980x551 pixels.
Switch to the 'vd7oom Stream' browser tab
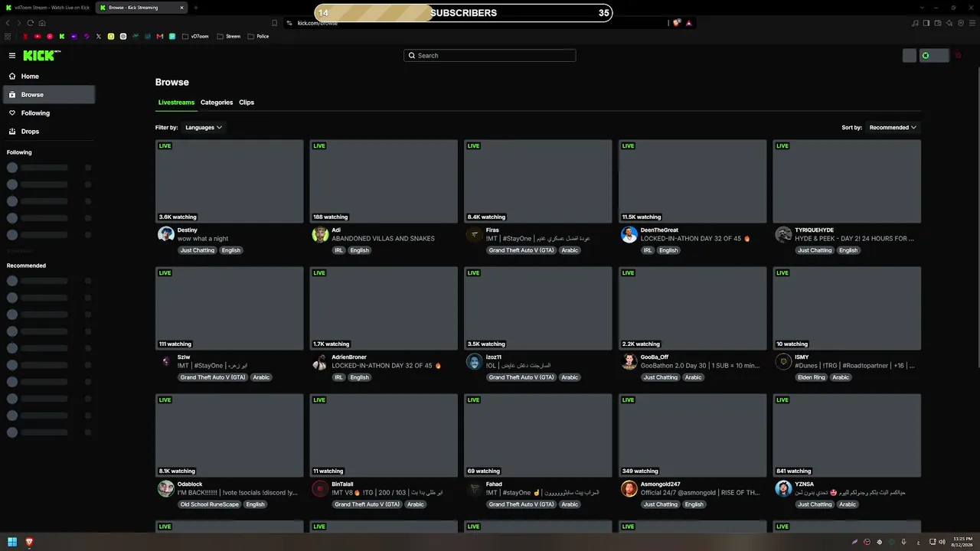click(47, 8)
